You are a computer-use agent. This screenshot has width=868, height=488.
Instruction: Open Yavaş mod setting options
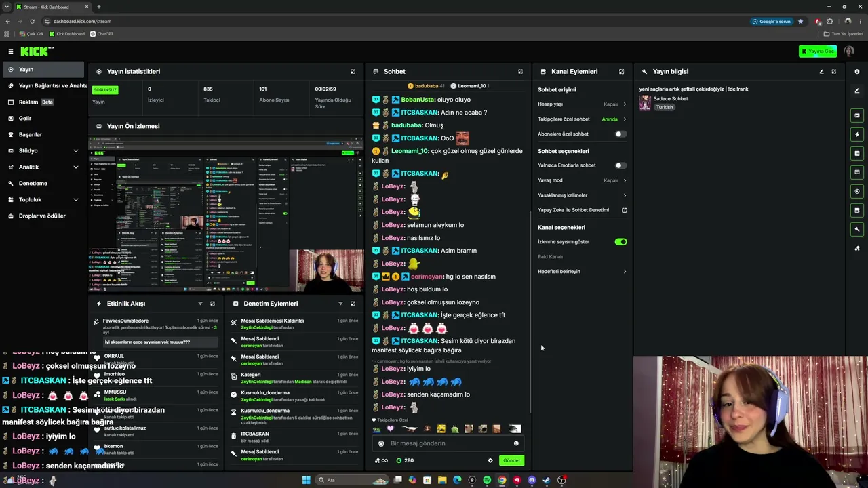(x=582, y=180)
